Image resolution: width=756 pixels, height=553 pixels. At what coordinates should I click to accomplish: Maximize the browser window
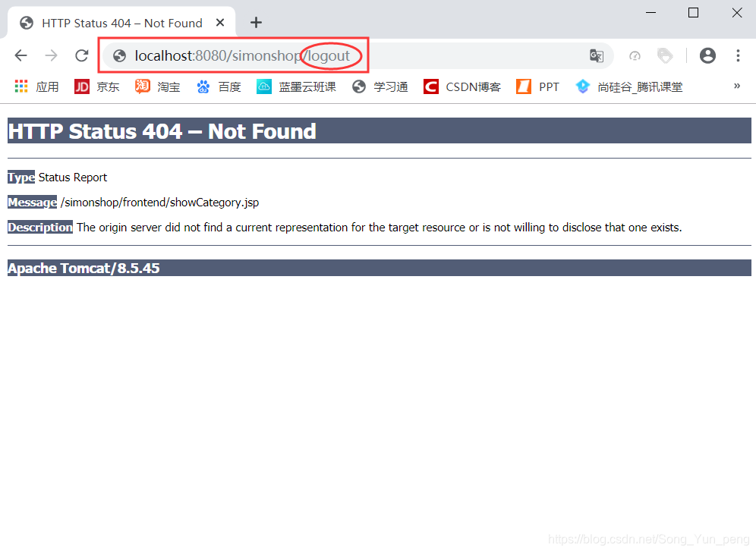[693, 13]
